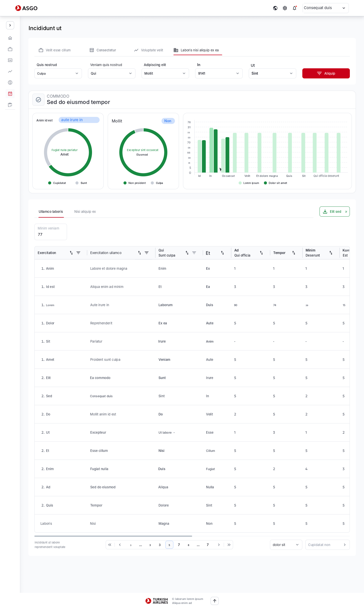The width and height of the screenshot is (364, 609).
Task: Open the settings gear icon
Action: click(x=285, y=8)
